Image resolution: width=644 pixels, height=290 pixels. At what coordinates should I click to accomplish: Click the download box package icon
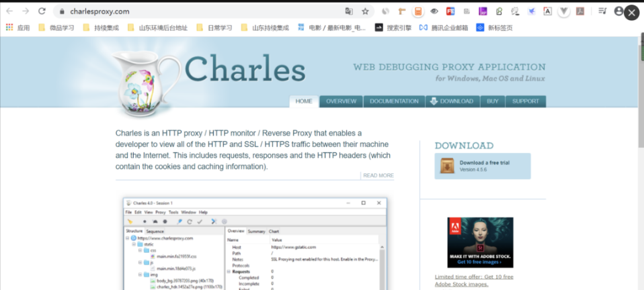click(x=447, y=166)
